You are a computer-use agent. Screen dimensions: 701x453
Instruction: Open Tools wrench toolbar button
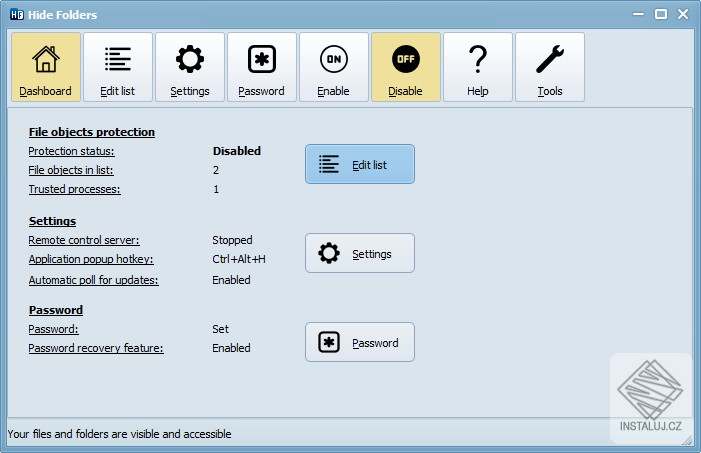(x=550, y=67)
